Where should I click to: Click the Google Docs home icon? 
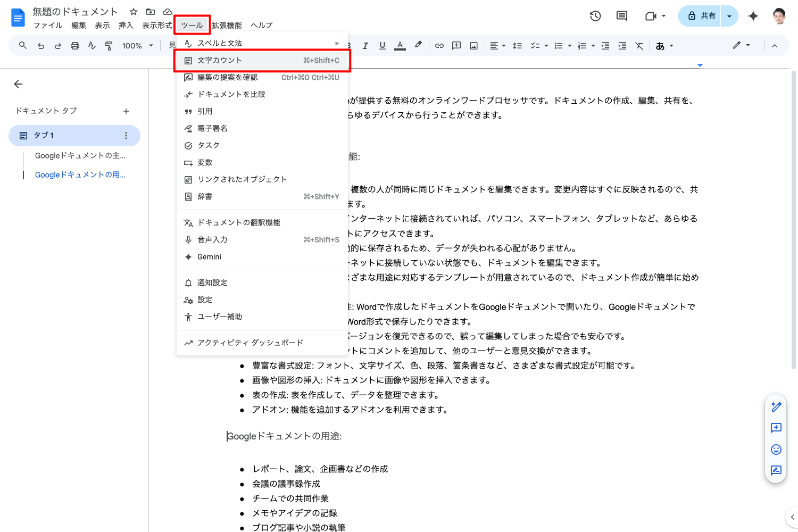coord(18,18)
